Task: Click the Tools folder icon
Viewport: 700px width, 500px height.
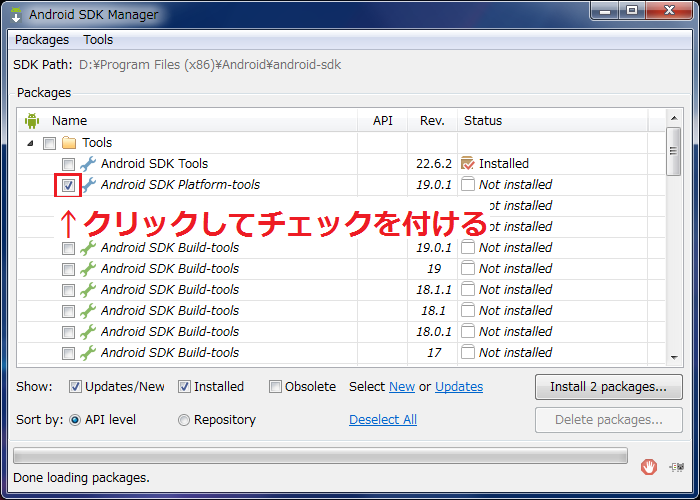Action: point(69,143)
